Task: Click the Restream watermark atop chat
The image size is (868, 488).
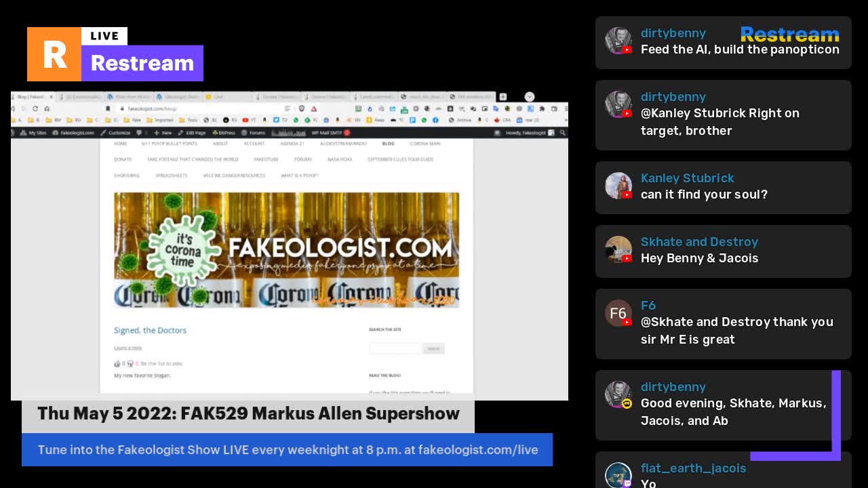Action: point(790,34)
